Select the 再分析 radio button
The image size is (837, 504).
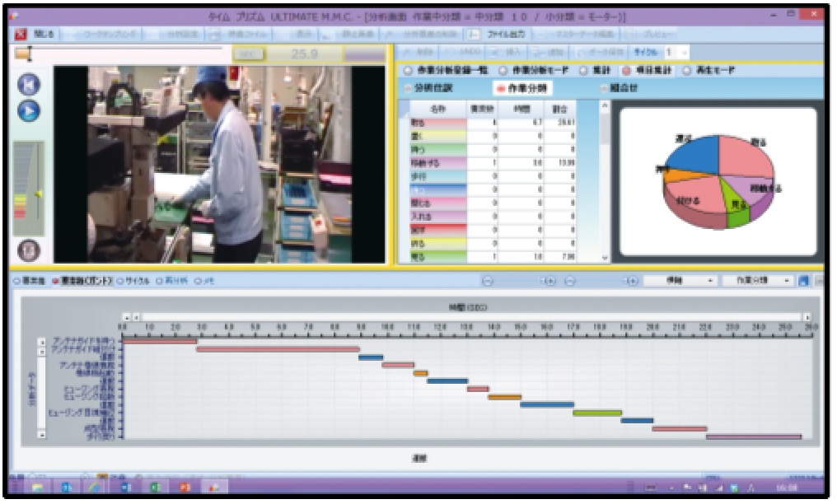tap(159, 281)
